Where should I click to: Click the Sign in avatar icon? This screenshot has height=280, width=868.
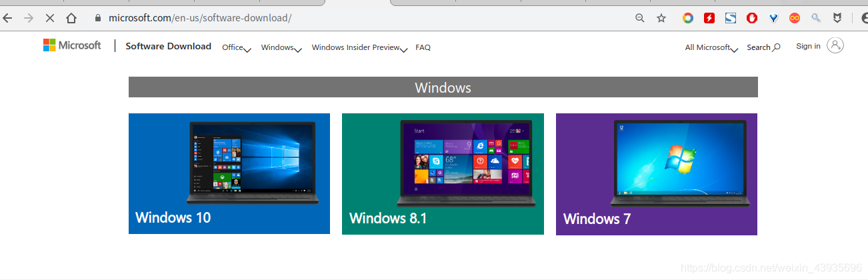(835, 45)
